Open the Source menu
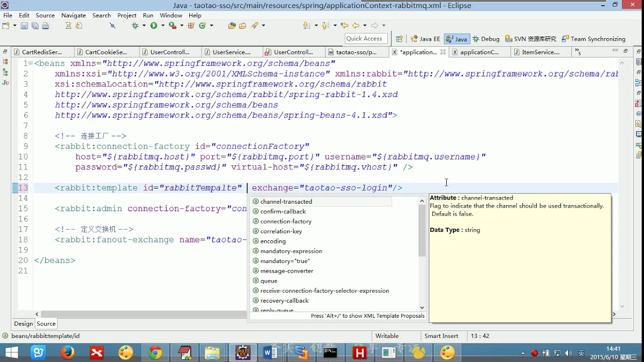644x362 pixels. (45, 15)
